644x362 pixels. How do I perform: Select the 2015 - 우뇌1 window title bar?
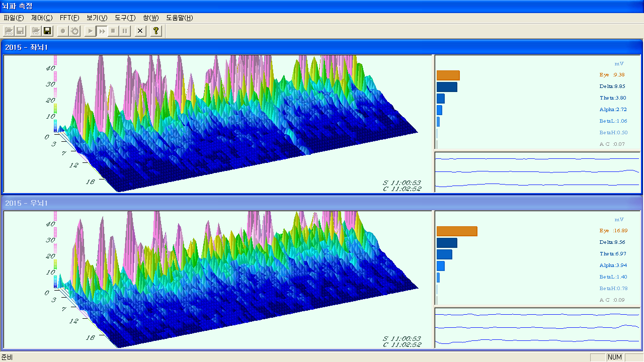click(x=322, y=203)
